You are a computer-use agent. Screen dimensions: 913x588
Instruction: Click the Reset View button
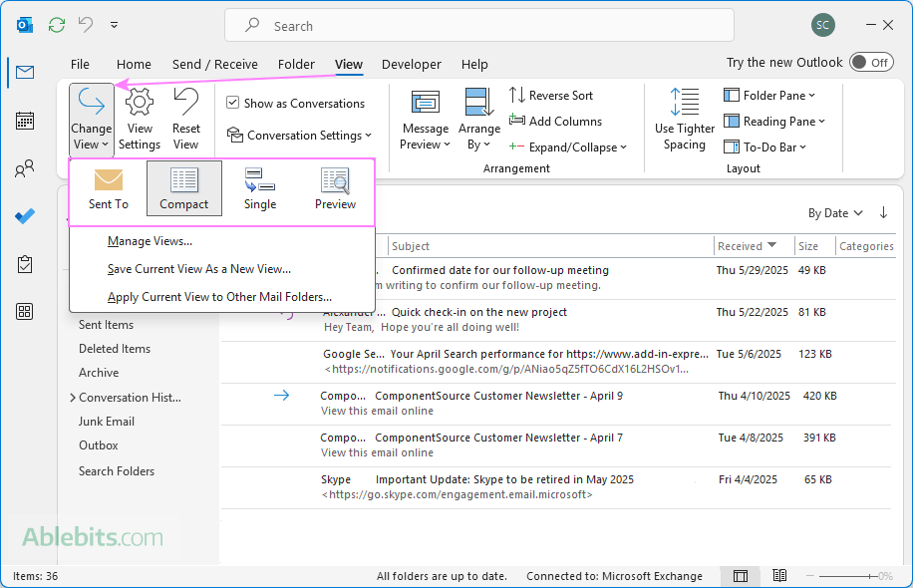(185, 120)
